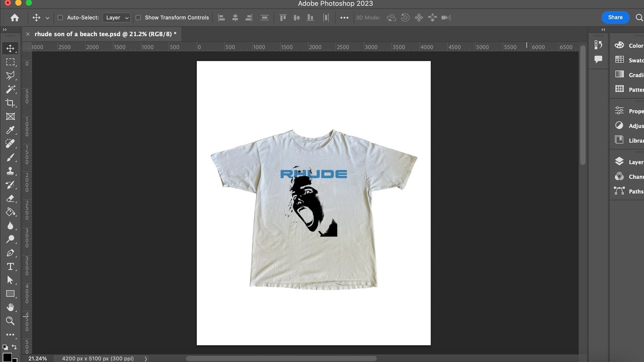Select the Brush tool
Screen dimensions: 644x362
point(10,157)
